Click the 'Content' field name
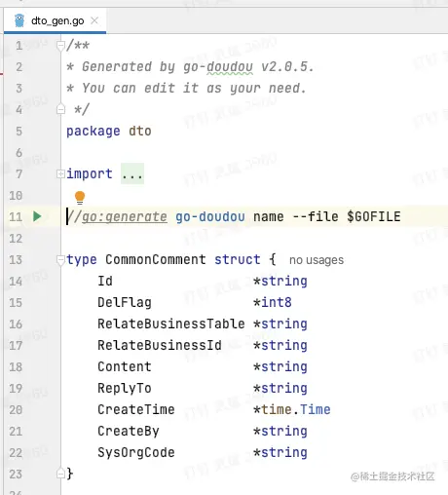 (x=125, y=366)
